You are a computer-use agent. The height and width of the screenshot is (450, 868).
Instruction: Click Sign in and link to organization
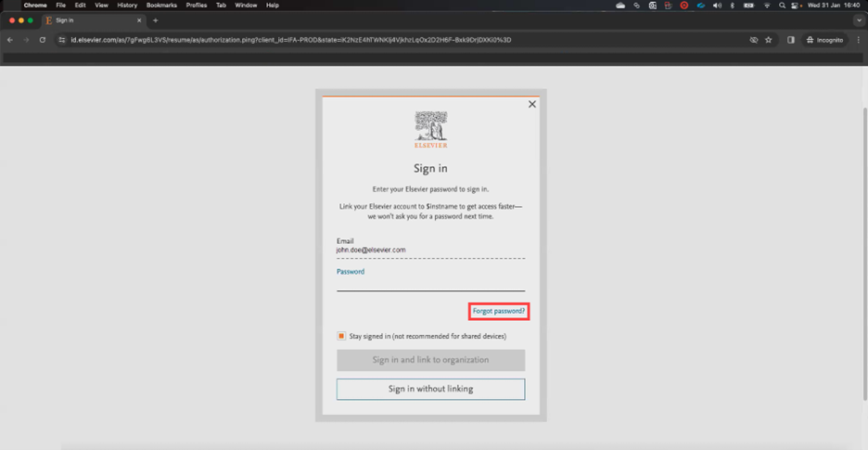pos(430,360)
